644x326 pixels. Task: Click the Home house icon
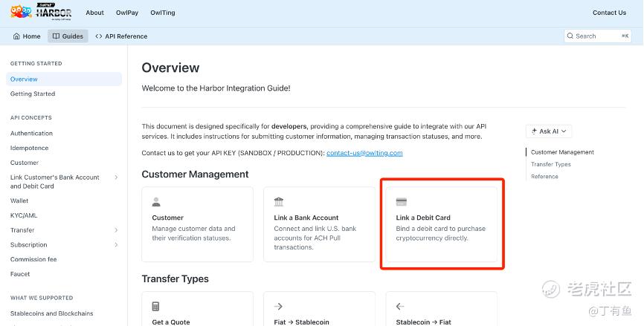coord(16,36)
